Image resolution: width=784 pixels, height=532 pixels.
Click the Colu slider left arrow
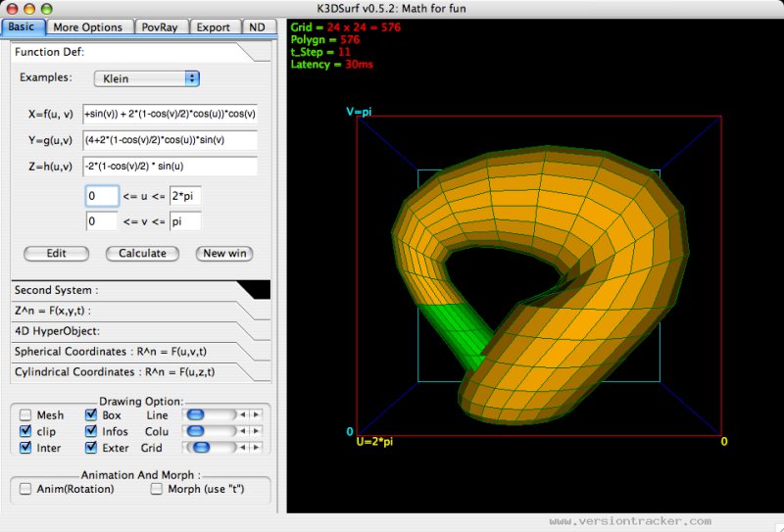click(242, 431)
